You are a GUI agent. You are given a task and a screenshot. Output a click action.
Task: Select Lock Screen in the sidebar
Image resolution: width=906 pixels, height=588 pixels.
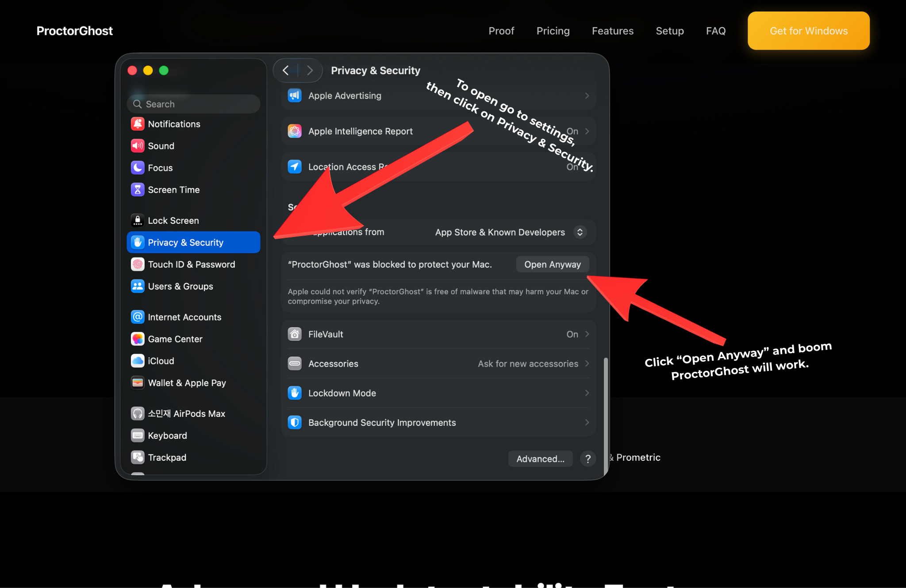click(x=173, y=220)
